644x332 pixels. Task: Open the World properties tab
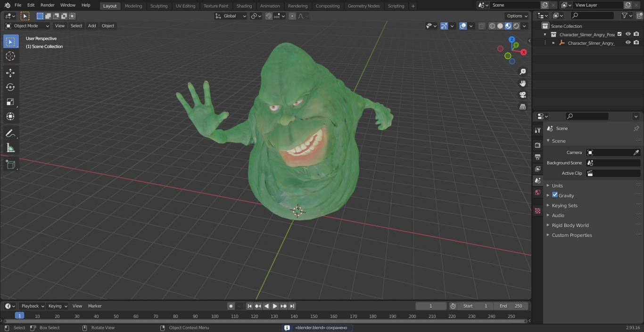tap(537, 192)
